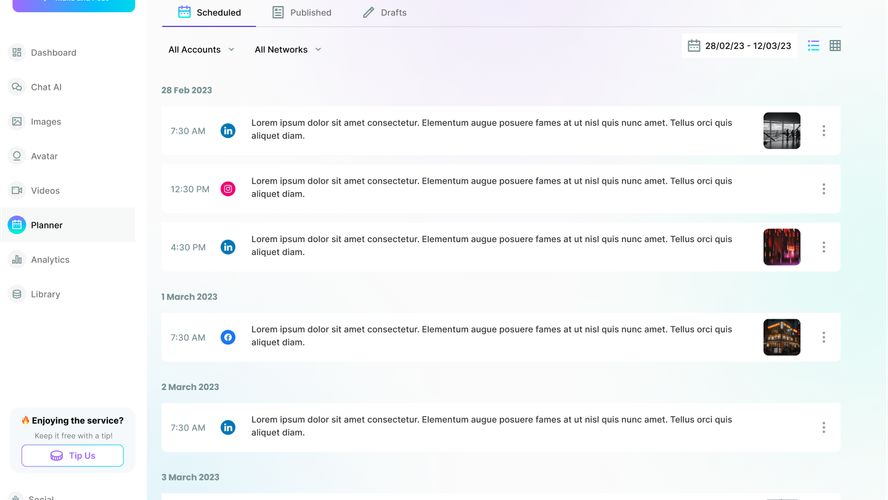Screen dimensions: 888x500
Task: Open more options for the 2 March post
Action: point(824,428)
